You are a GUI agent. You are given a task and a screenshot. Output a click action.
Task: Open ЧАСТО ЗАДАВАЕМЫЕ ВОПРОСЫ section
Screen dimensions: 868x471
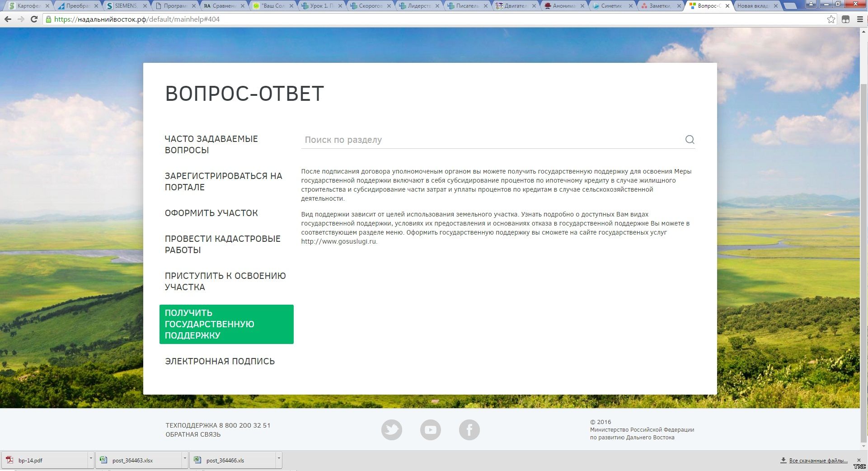tap(211, 144)
